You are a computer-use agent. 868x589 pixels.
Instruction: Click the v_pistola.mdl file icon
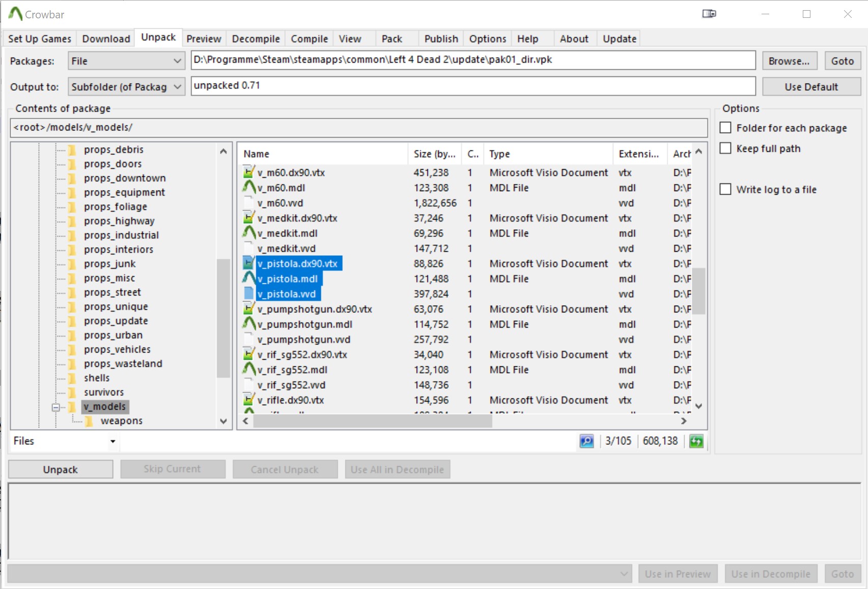pos(249,279)
